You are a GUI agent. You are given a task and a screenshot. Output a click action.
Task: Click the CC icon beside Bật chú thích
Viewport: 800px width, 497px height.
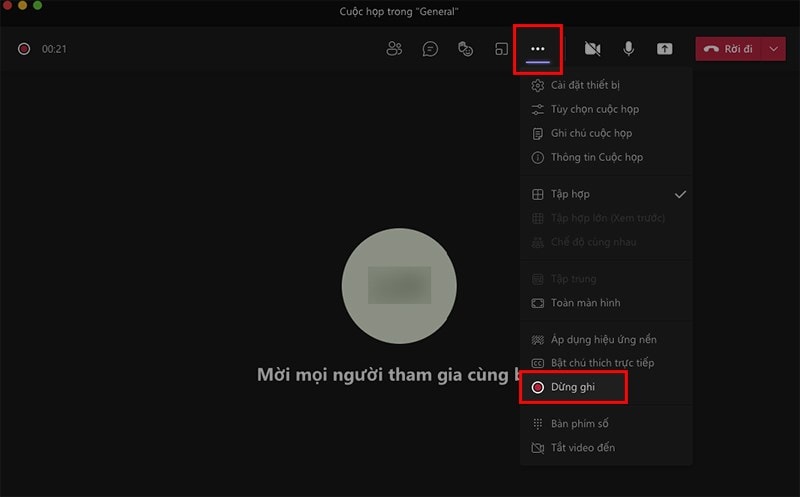537,363
